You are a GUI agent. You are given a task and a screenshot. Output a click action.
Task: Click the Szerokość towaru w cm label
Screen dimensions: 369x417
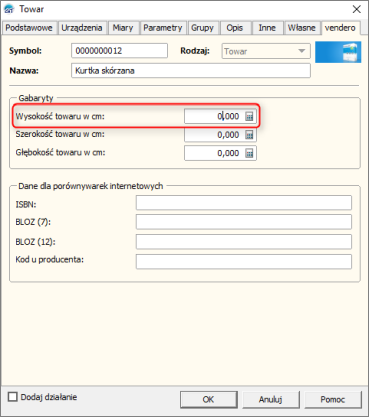point(60,134)
